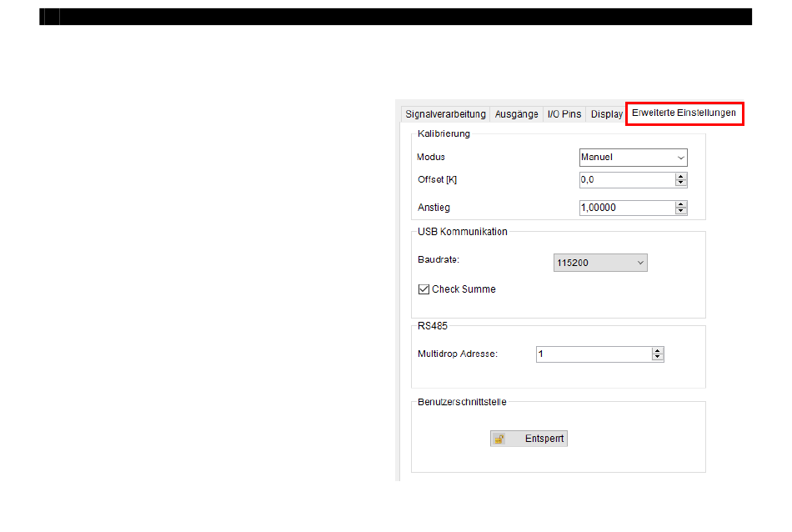Click the USB Kommunikation group label

(x=462, y=232)
